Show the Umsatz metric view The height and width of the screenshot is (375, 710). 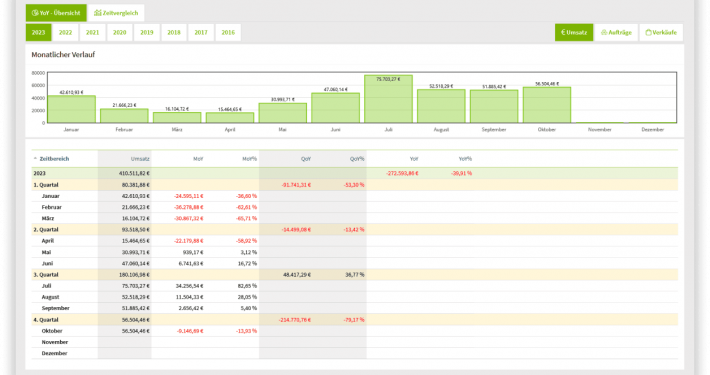pyautogui.click(x=574, y=33)
